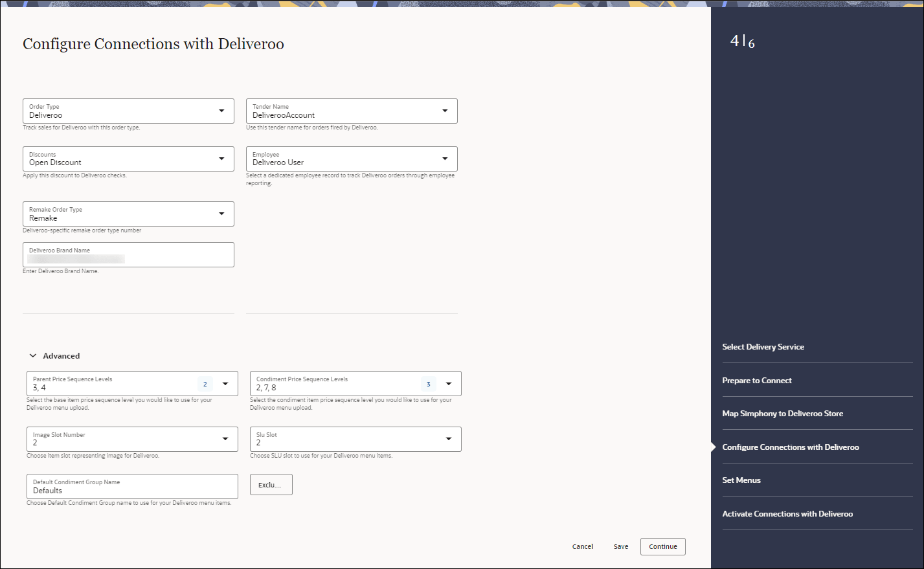Click the Condiment Price selection count badge
The image size is (924, 569).
pos(429,384)
